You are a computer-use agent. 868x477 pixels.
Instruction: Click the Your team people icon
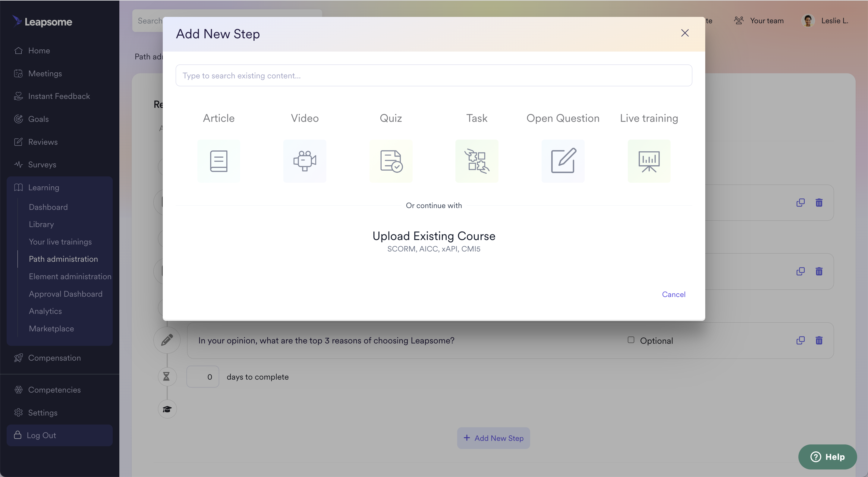(x=739, y=21)
